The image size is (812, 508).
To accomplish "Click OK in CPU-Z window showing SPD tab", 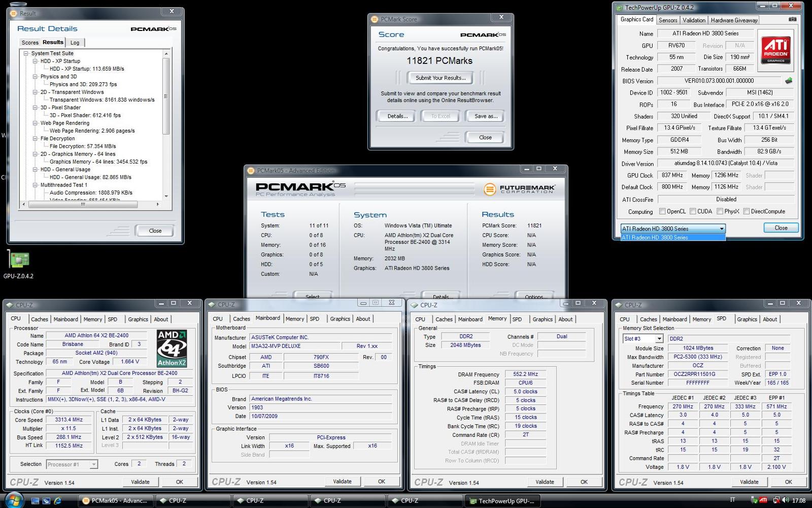I will 788,482.
